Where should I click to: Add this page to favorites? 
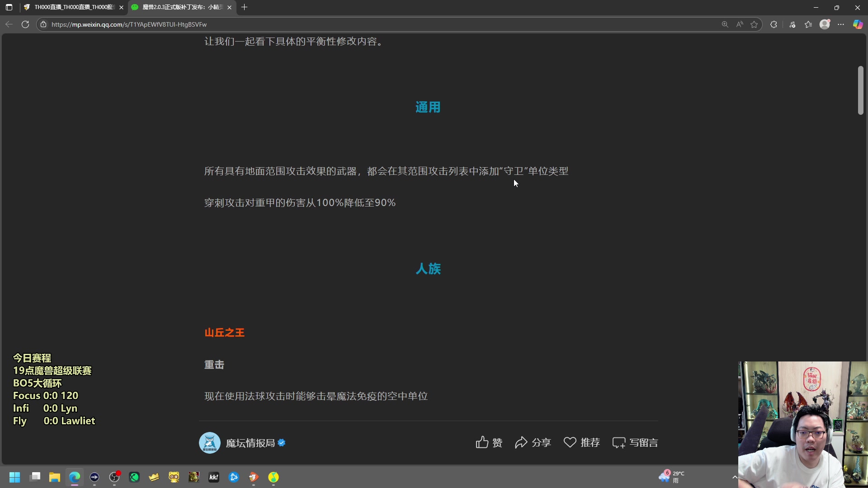coord(754,24)
